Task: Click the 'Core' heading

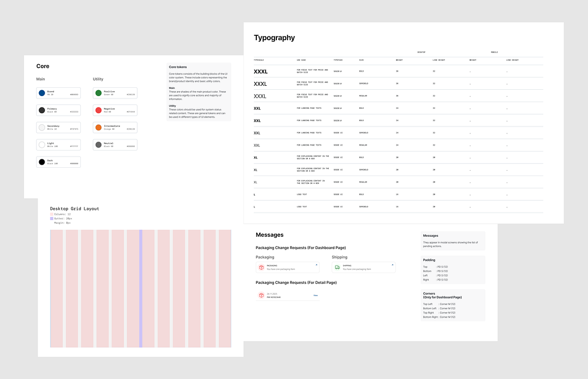Action: click(x=43, y=66)
